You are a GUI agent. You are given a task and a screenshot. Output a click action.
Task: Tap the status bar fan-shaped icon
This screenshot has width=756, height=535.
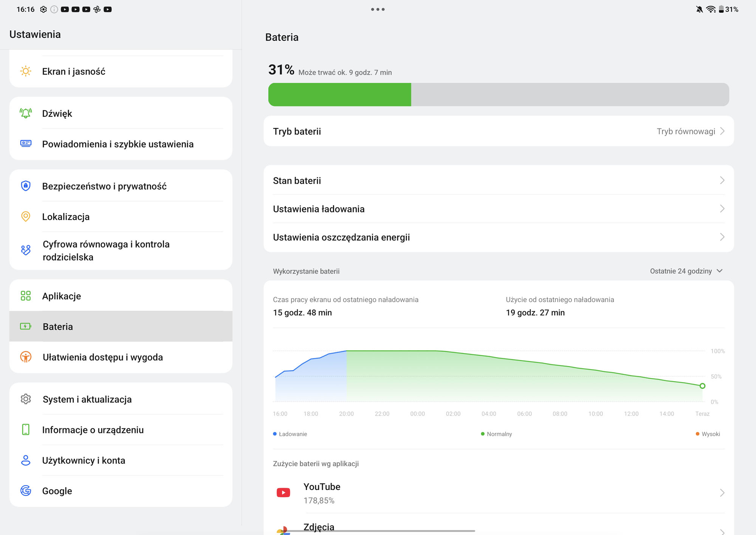tap(97, 9)
